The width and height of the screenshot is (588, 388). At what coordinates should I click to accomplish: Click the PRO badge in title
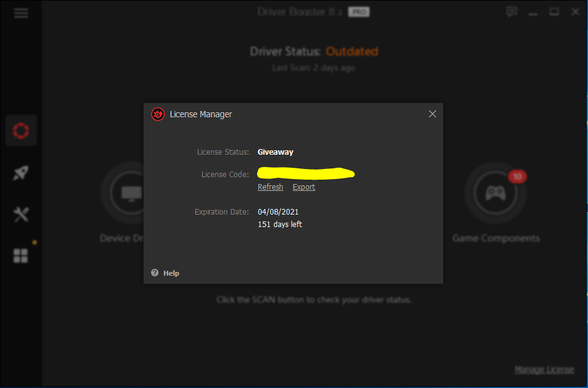pos(359,12)
